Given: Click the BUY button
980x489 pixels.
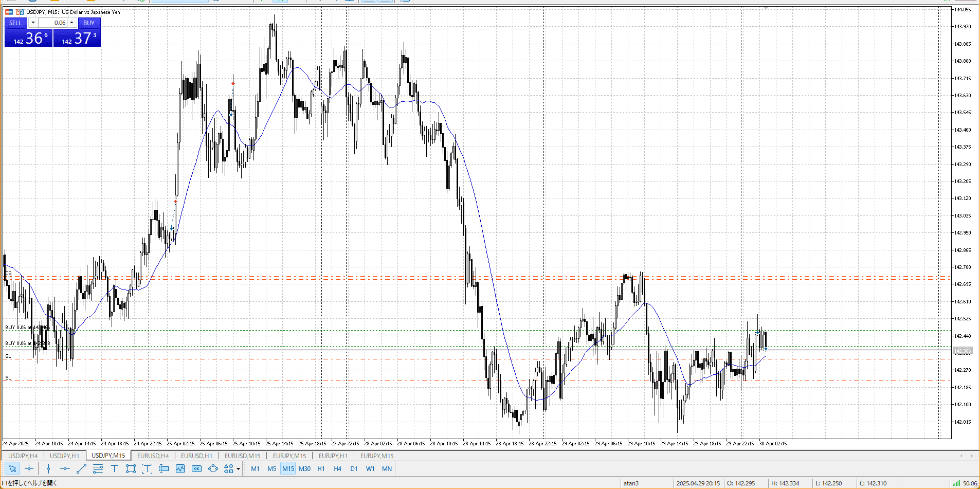Looking at the screenshot, I should coord(89,23).
